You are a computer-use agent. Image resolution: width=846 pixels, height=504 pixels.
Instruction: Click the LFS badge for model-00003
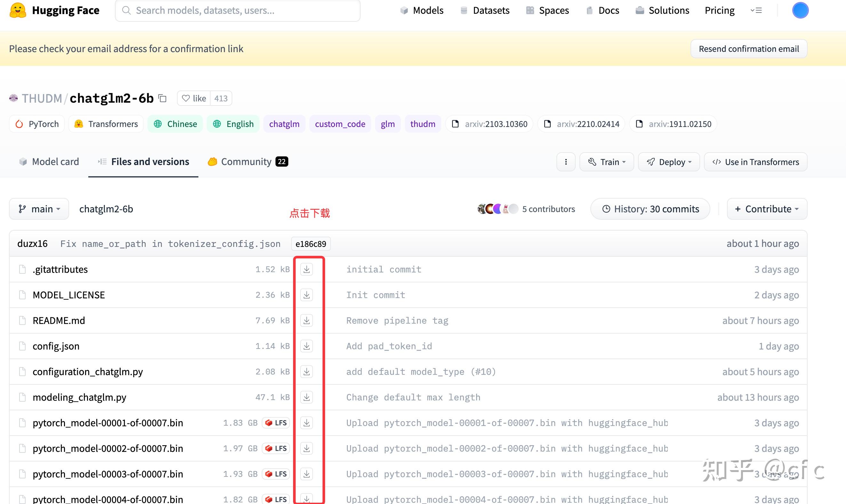pyautogui.click(x=276, y=474)
